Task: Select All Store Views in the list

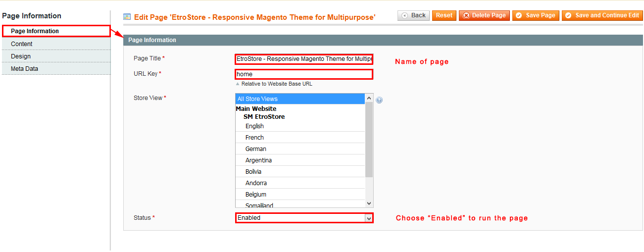Action: [300, 99]
